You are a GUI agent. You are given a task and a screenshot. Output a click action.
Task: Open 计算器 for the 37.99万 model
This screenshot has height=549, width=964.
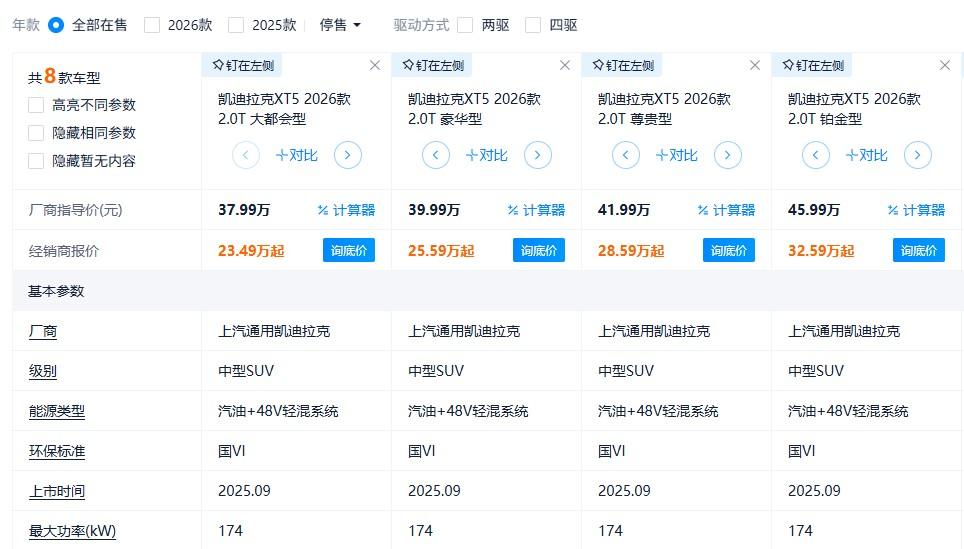pos(346,210)
